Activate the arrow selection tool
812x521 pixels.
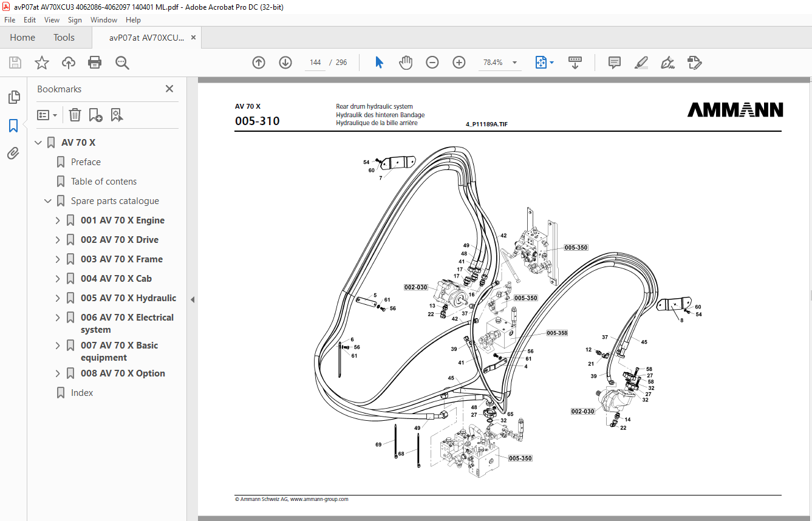pos(380,63)
